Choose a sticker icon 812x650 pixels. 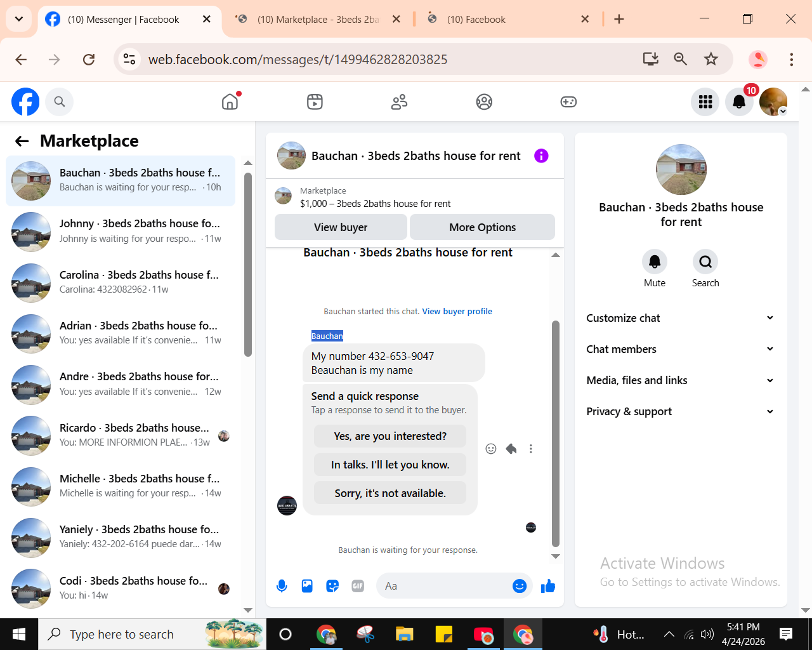tap(332, 586)
